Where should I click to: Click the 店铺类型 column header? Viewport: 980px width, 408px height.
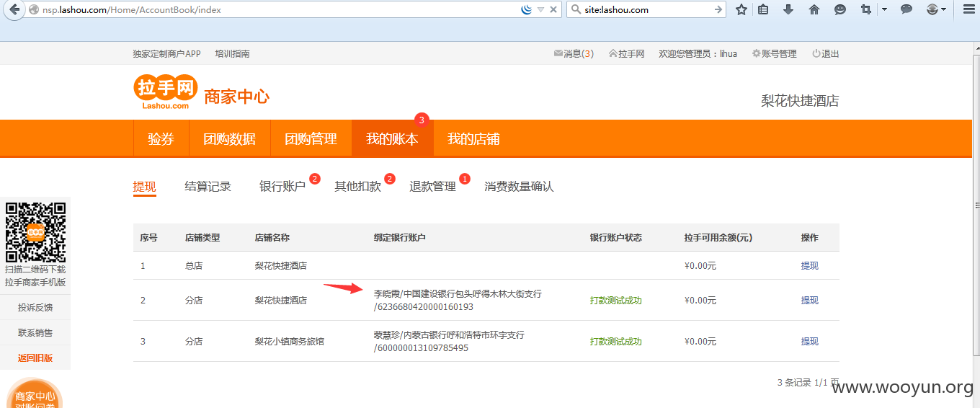pos(202,238)
